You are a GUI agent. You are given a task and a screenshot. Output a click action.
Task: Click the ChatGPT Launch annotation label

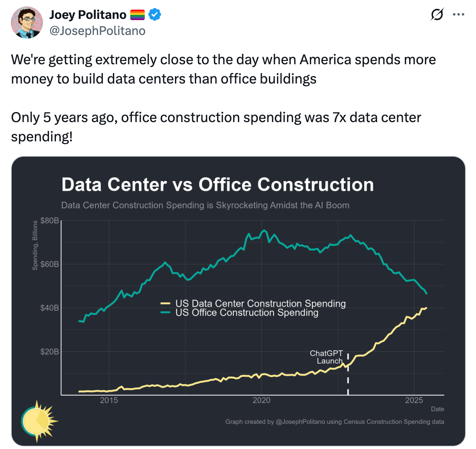point(326,357)
